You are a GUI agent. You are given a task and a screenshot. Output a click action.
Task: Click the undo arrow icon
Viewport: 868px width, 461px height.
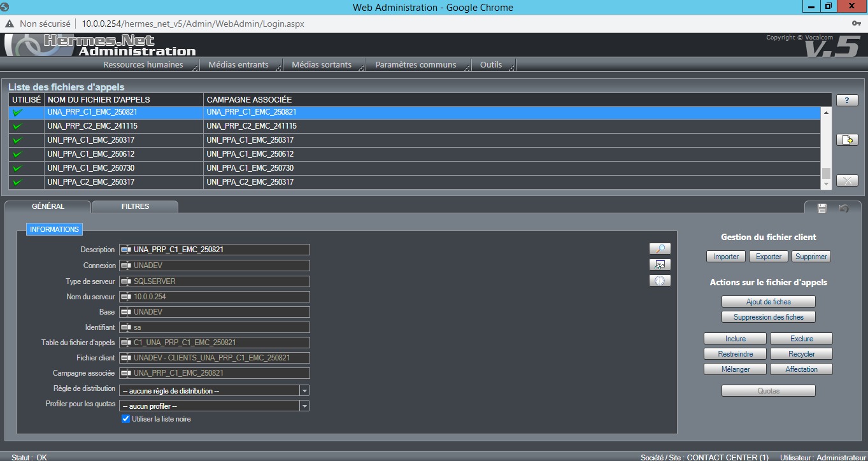click(x=844, y=208)
